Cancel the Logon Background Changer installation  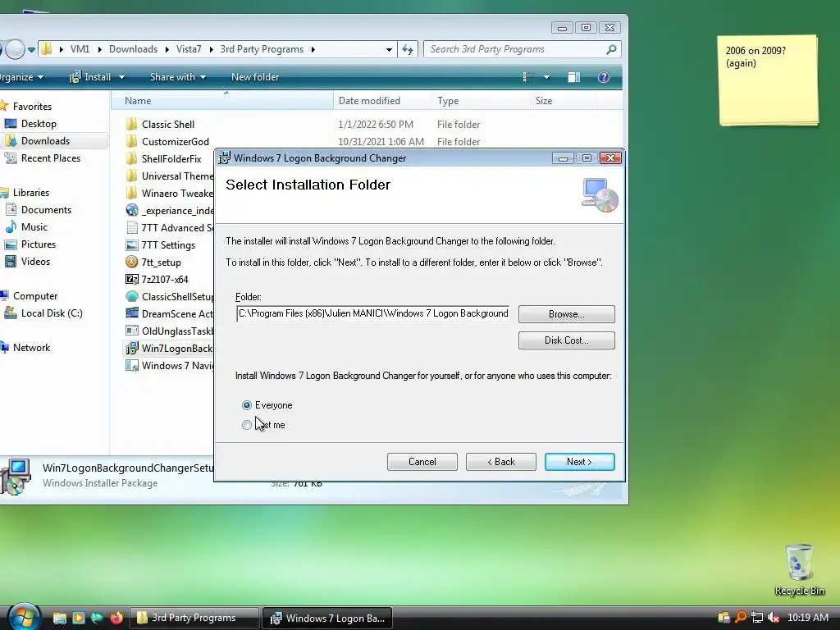point(422,462)
